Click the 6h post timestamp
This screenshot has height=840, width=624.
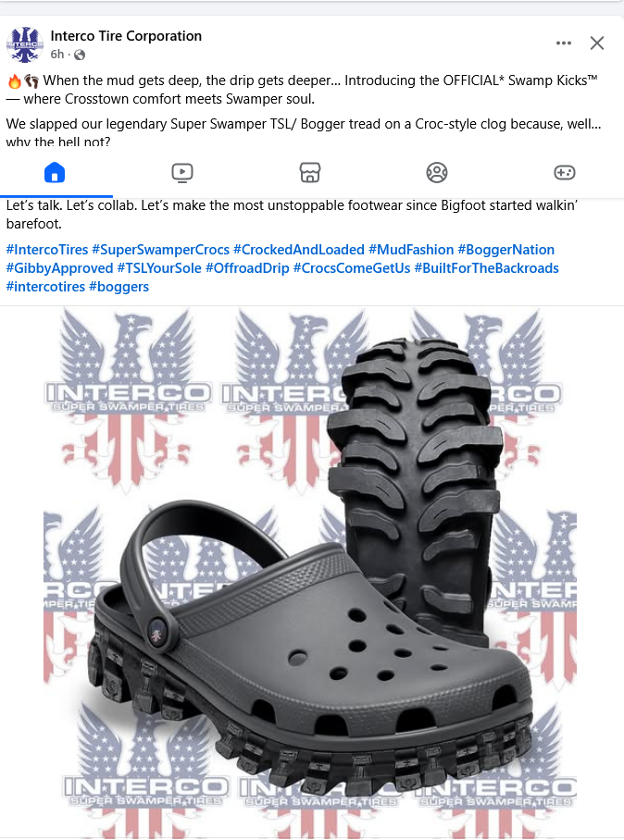click(56, 54)
